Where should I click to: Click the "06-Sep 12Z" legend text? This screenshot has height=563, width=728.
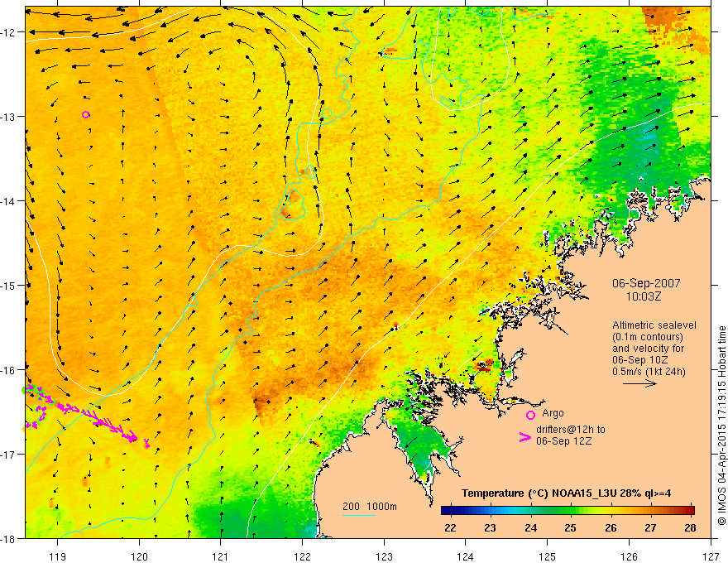point(563,441)
